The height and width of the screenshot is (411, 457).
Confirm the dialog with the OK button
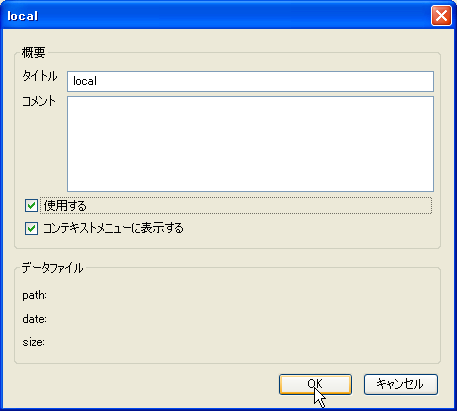click(x=315, y=384)
